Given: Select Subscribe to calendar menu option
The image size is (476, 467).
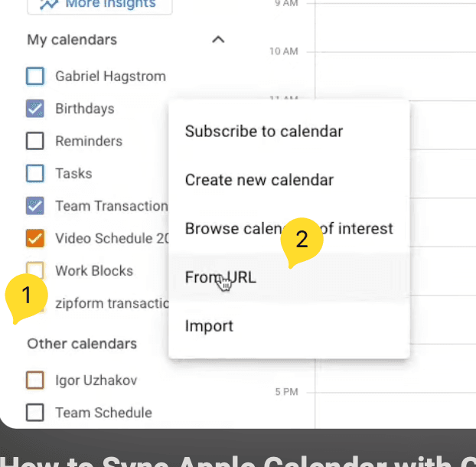Looking at the screenshot, I should tap(263, 132).
